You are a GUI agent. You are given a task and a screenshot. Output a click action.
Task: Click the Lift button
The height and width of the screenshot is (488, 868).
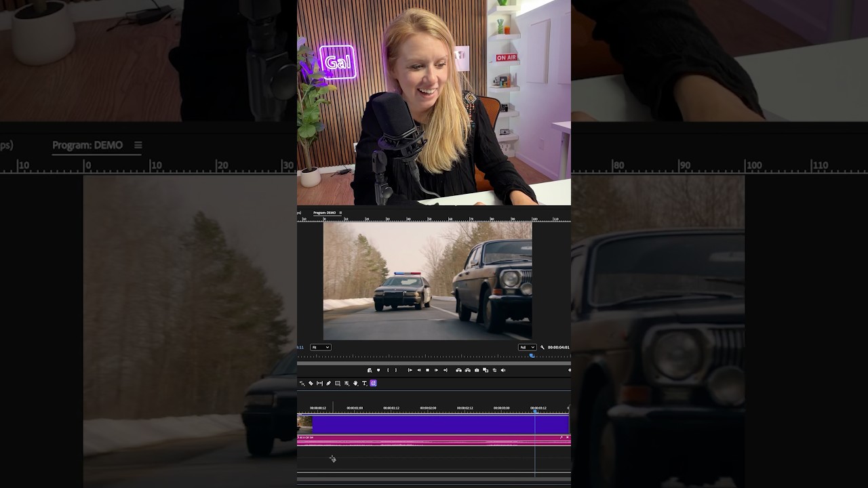458,370
